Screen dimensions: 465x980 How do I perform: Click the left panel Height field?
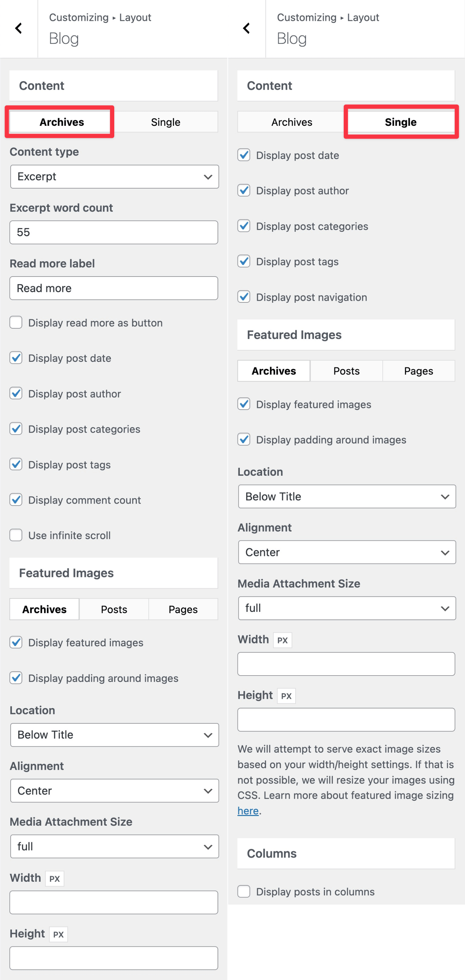114,958
